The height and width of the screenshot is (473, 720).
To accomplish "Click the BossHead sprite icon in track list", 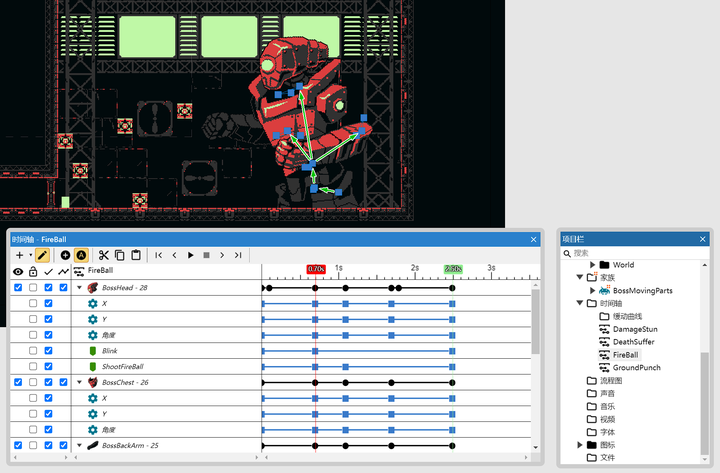I will pyautogui.click(x=93, y=287).
